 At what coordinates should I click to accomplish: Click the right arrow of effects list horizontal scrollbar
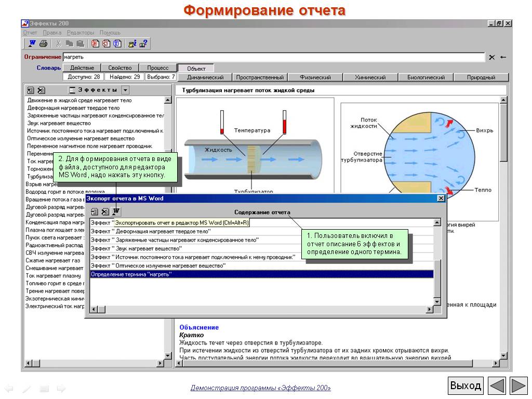(x=161, y=363)
